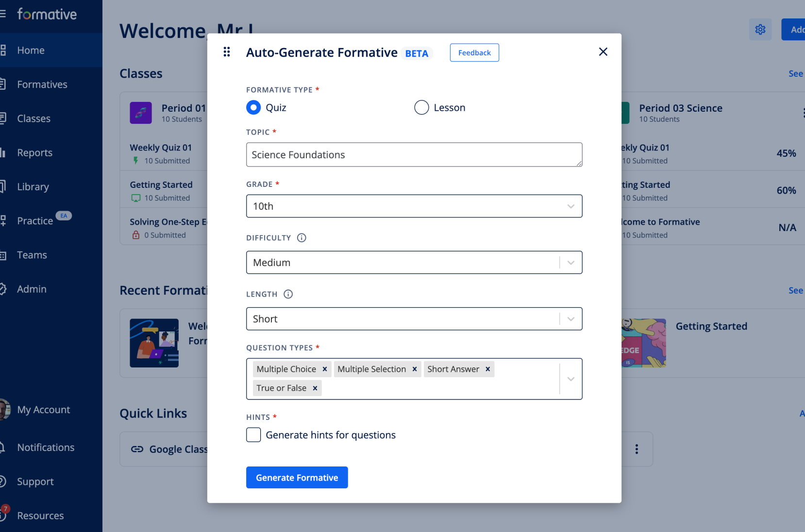The height and width of the screenshot is (532, 805).
Task: Click the lock icon on Solving One-Step
Action: (x=136, y=235)
